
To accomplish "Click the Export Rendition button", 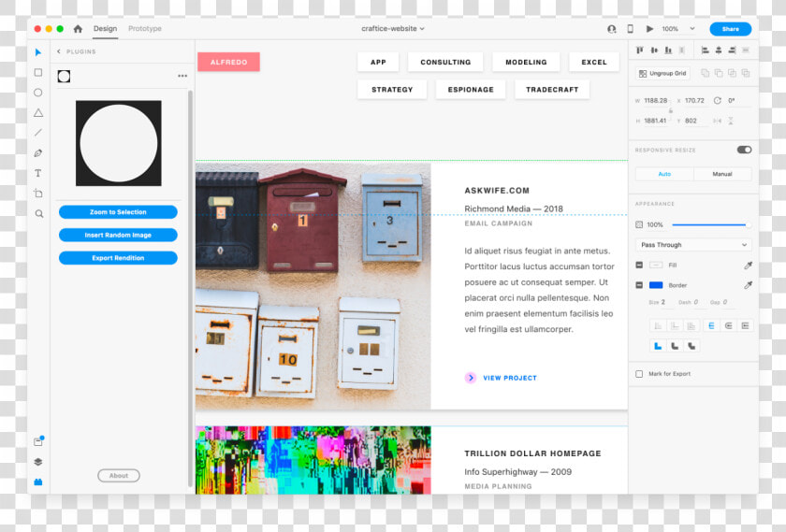I will [118, 258].
